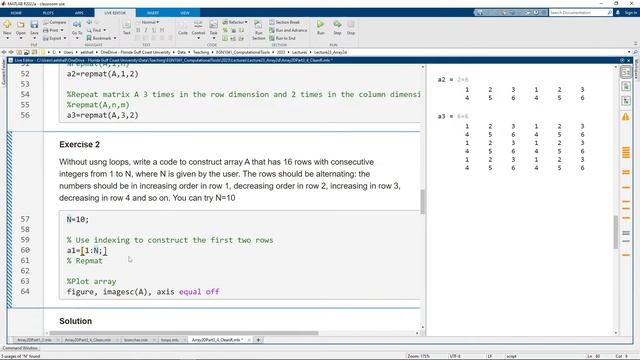Toggle italic text formatting

tap(146, 30)
